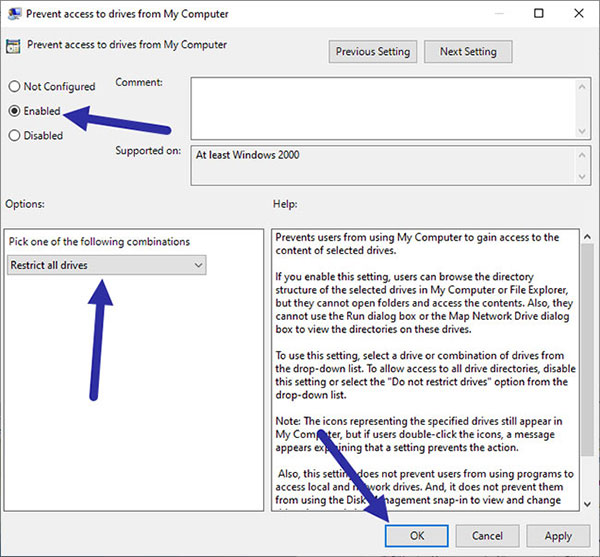600x557 pixels.
Task: Minimize the dialog window
Action: [499, 13]
